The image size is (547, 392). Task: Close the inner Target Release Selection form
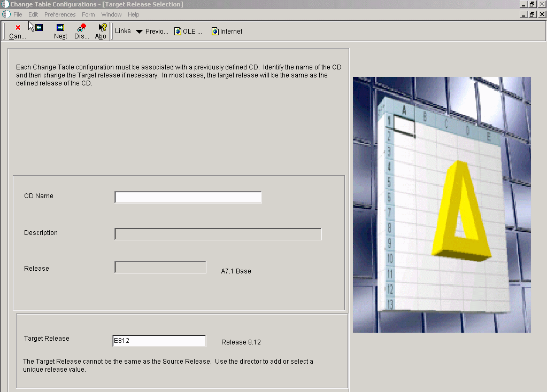click(542, 14)
